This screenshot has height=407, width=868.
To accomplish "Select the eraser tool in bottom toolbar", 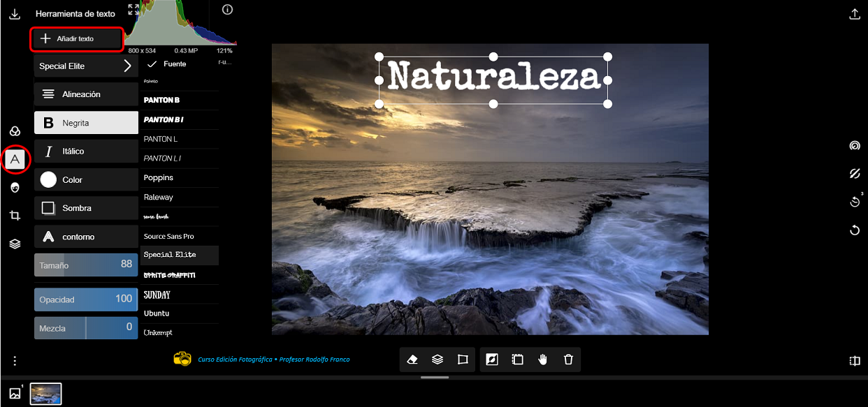I will coord(412,360).
